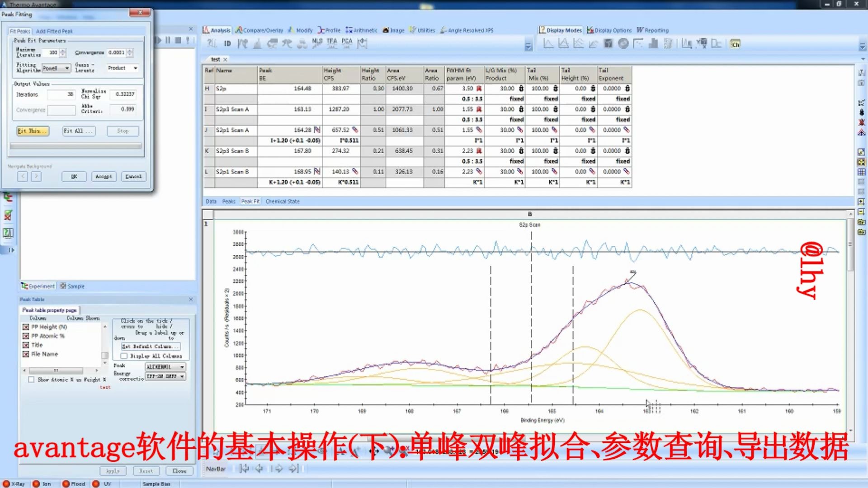
Task: Select the bar chart display mode icon
Action: click(653, 44)
